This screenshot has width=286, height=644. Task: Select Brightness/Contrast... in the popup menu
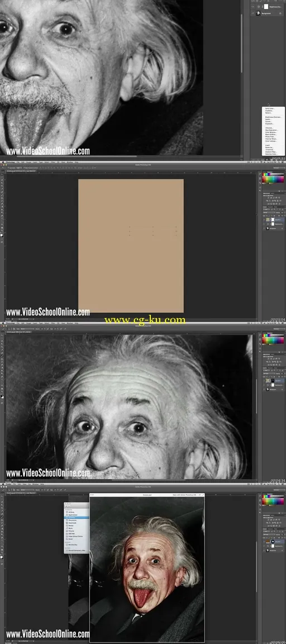(273, 117)
